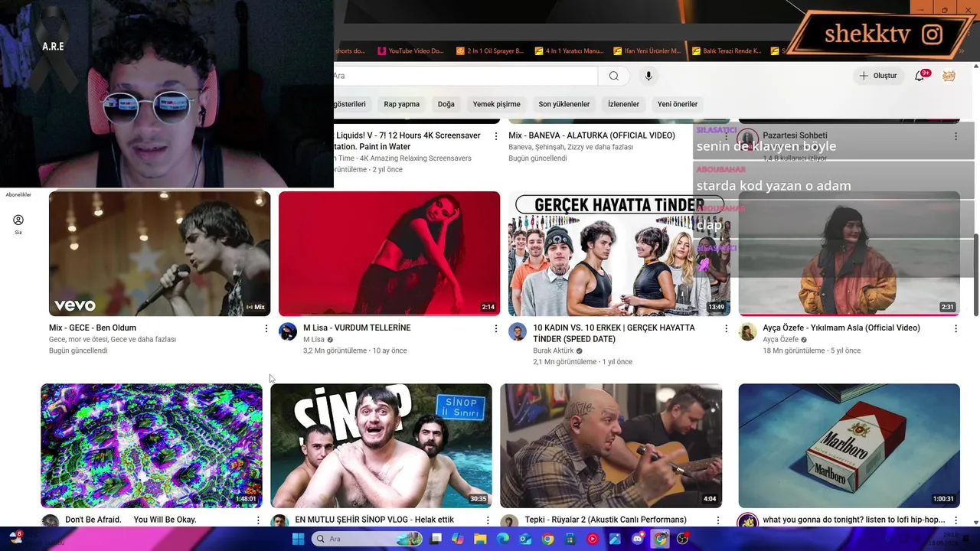Click the Oluştur (Create) button
Image resolution: width=980 pixels, height=551 pixels.
(877, 76)
